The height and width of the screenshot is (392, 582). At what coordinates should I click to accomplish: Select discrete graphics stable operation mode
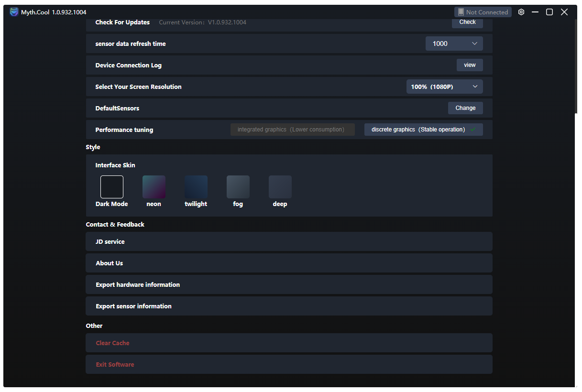[423, 130]
